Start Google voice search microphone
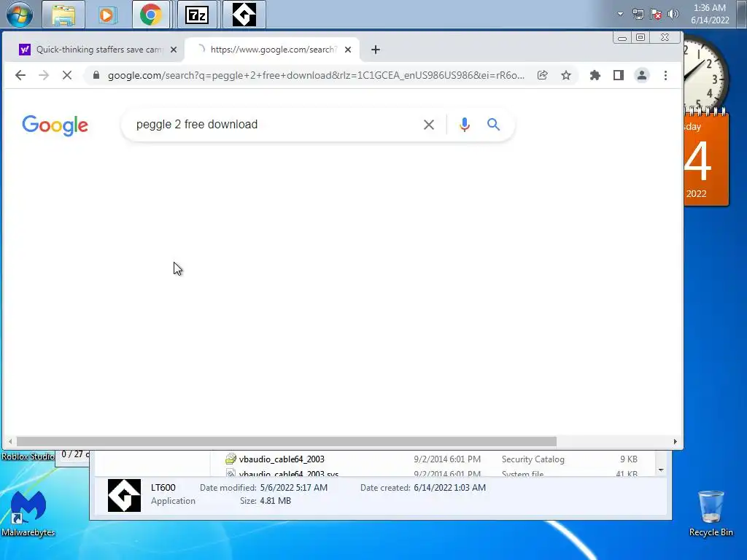This screenshot has height=560, width=747. [x=465, y=125]
